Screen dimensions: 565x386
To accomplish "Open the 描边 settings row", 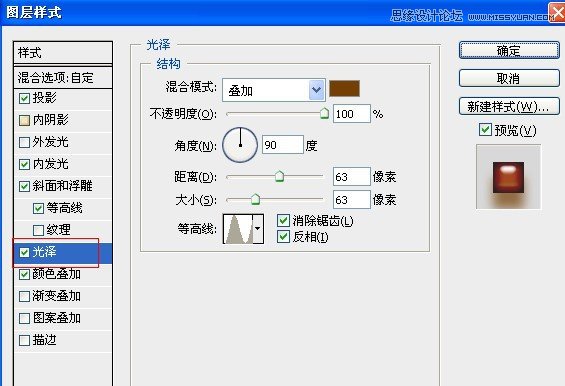I will [63, 340].
